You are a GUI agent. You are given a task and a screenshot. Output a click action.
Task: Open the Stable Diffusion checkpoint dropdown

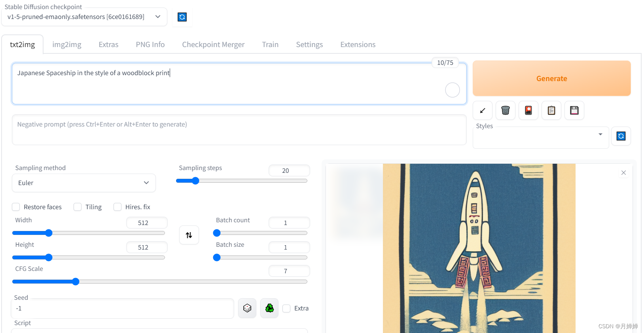pyautogui.click(x=84, y=17)
